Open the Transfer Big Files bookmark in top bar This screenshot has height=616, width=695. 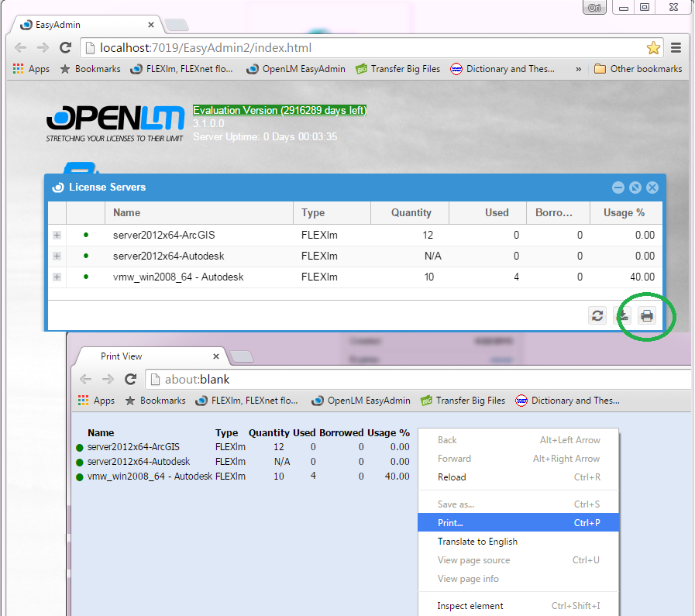(397, 69)
